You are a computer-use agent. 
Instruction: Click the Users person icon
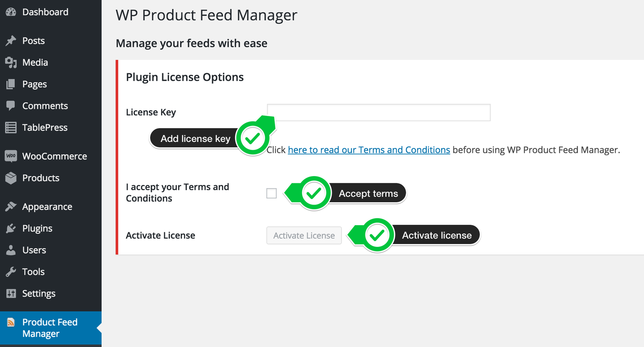click(x=11, y=250)
